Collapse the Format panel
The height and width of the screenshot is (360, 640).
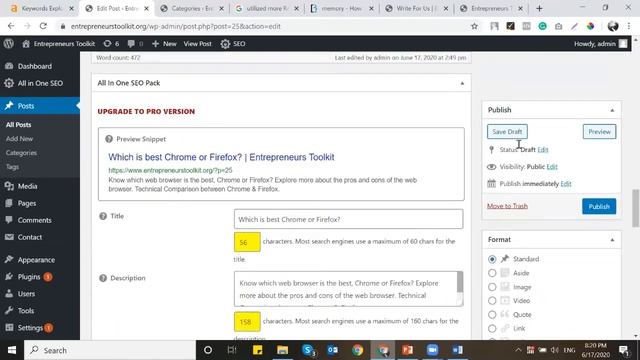(x=612, y=240)
